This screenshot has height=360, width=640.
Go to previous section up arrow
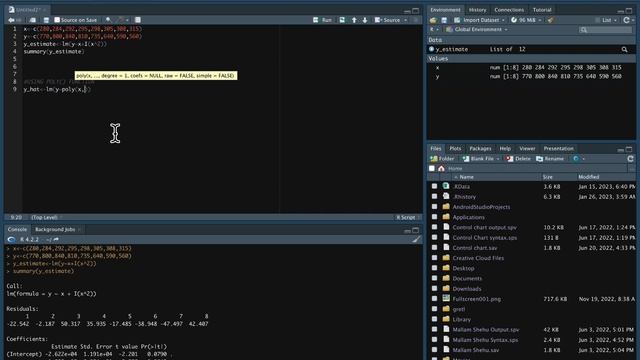pos(354,20)
